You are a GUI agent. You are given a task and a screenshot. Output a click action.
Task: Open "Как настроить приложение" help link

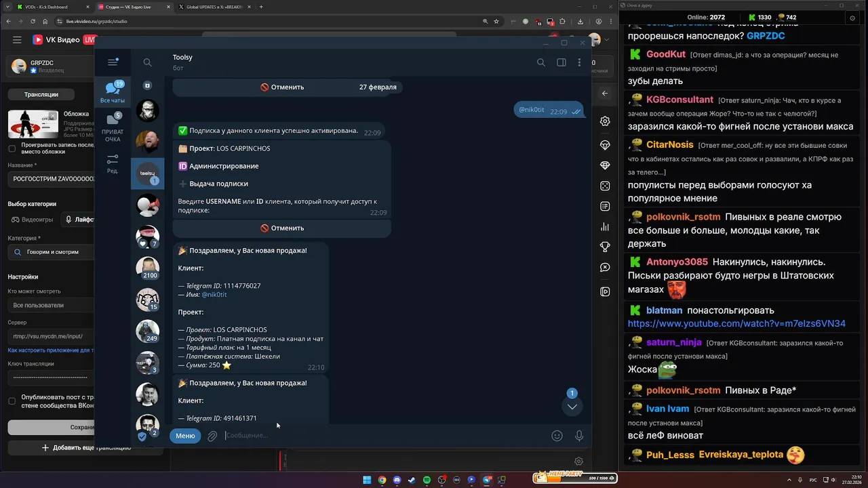51,350
